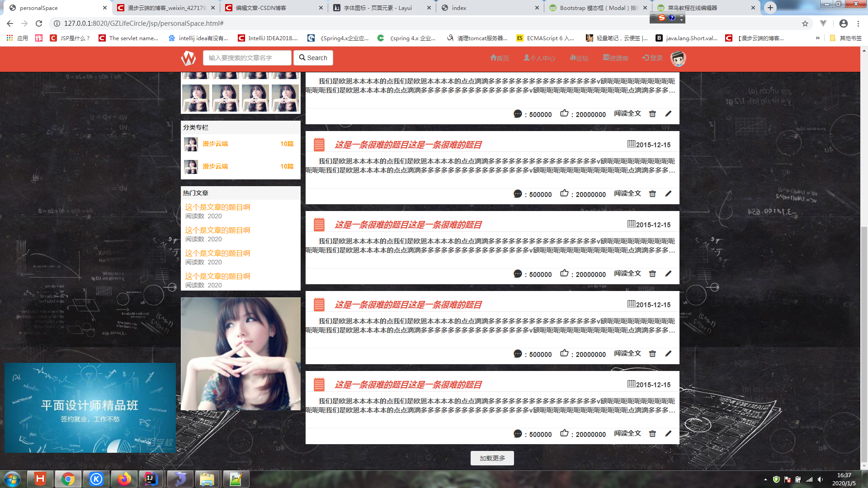Screen dimensions: 868x488
Task: Open user avatar in navigation bar
Action: tap(678, 58)
